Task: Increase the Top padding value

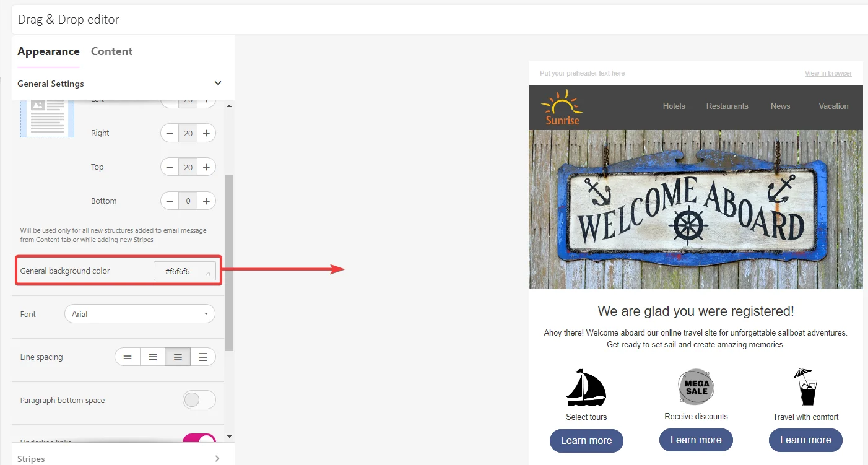Action: [x=206, y=167]
